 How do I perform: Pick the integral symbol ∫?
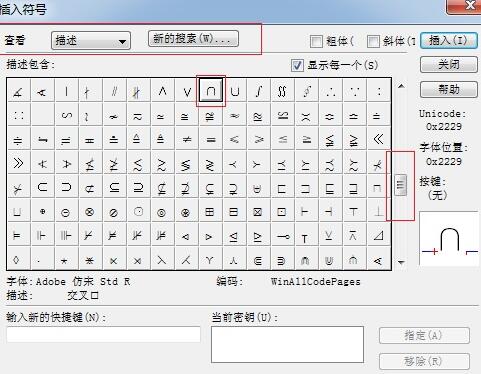click(259, 91)
